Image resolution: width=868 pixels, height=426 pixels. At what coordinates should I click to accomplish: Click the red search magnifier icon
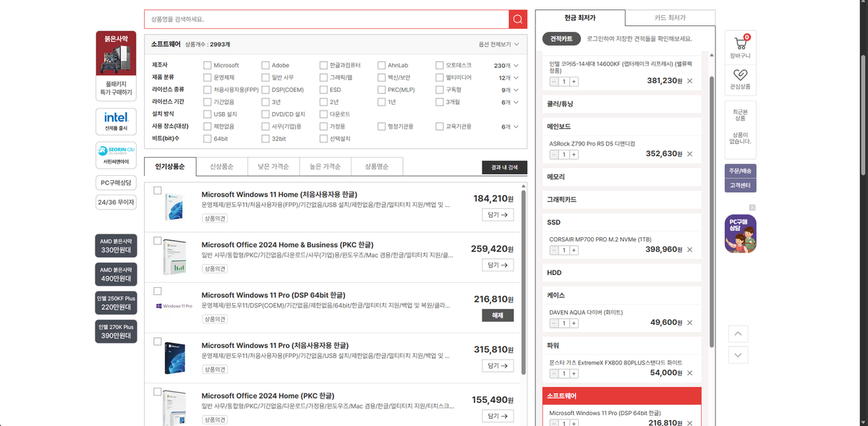(518, 19)
